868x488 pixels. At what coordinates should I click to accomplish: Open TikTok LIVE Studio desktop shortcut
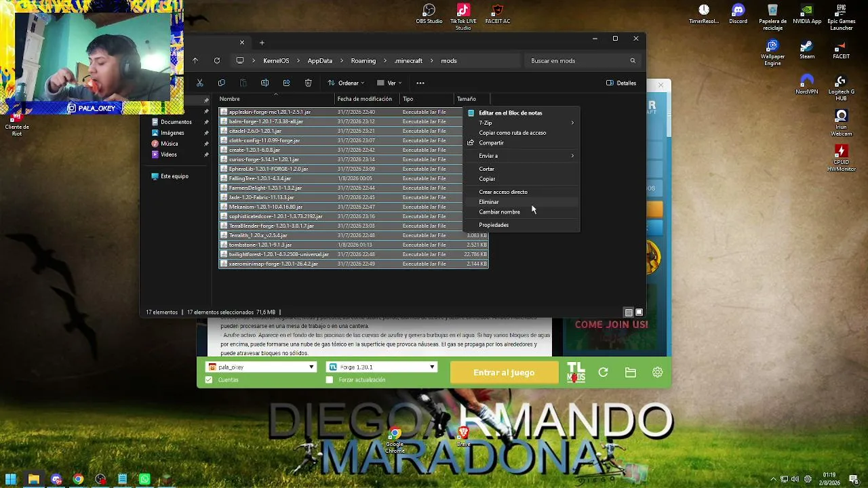[x=463, y=16]
